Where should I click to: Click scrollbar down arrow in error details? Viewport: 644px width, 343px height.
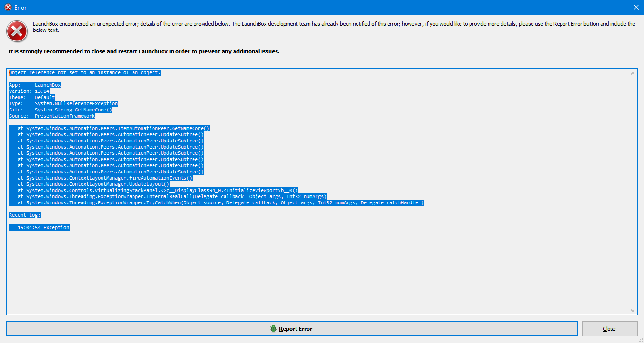633,311
